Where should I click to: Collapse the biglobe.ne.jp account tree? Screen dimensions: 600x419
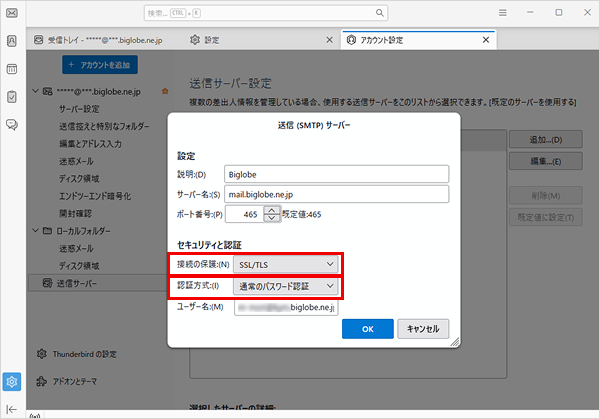[x=36, y=91]
